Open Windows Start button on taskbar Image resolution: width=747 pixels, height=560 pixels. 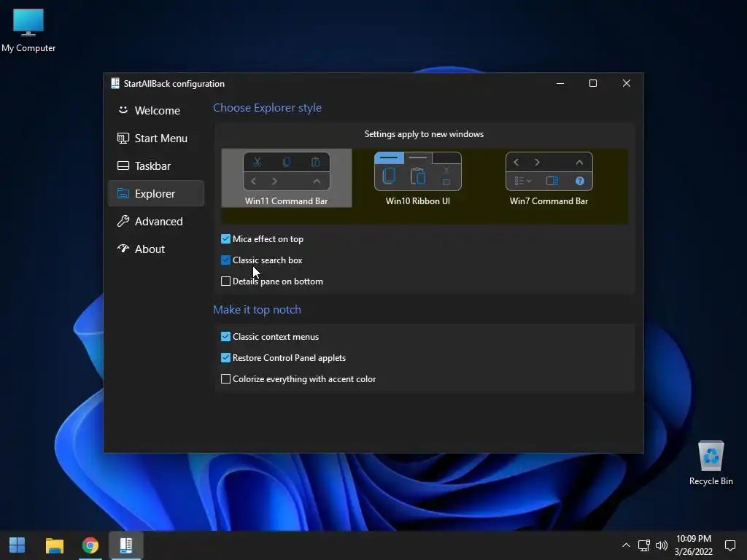pyautogui.click(x=18, y=545)
